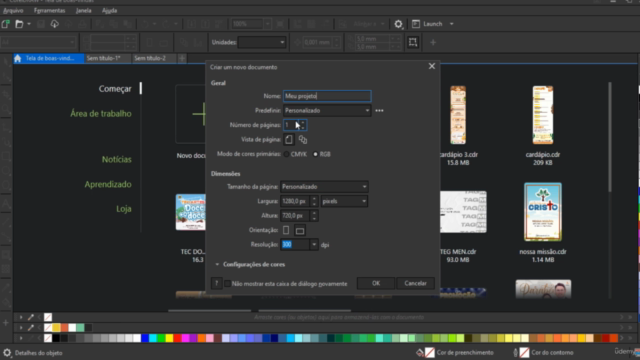This screenshot has width=640, height=360.
Task: Select RGB primary color mode
Action: click(x=315, y=154)
